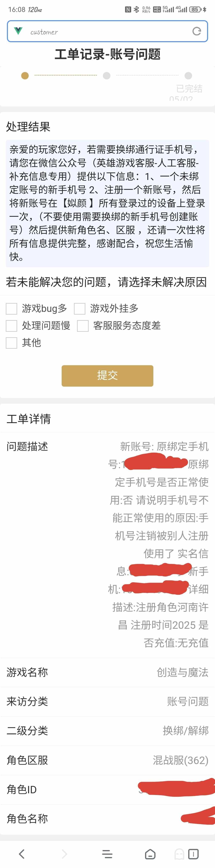Tap the reload icon in address bar

click(x=196, y=31)
